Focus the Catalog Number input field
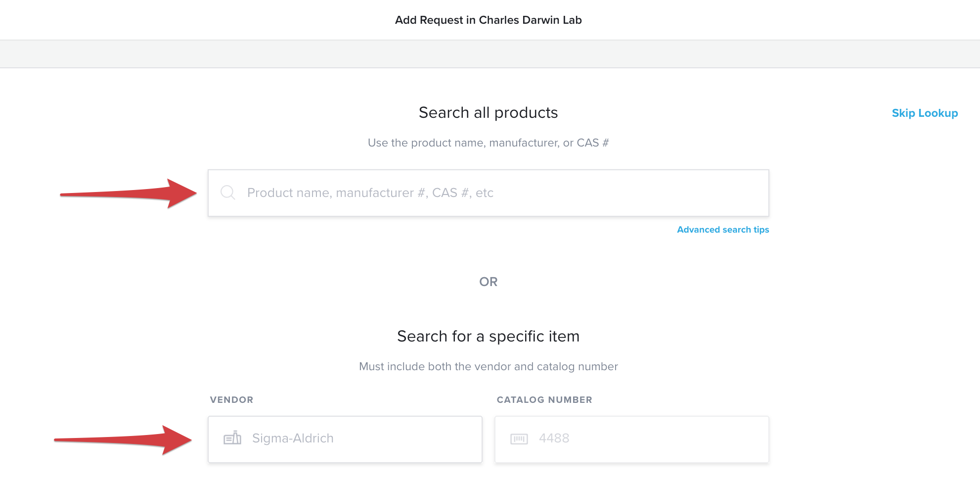This screenshot has width=980, height=486. click(x=632, y=439)
